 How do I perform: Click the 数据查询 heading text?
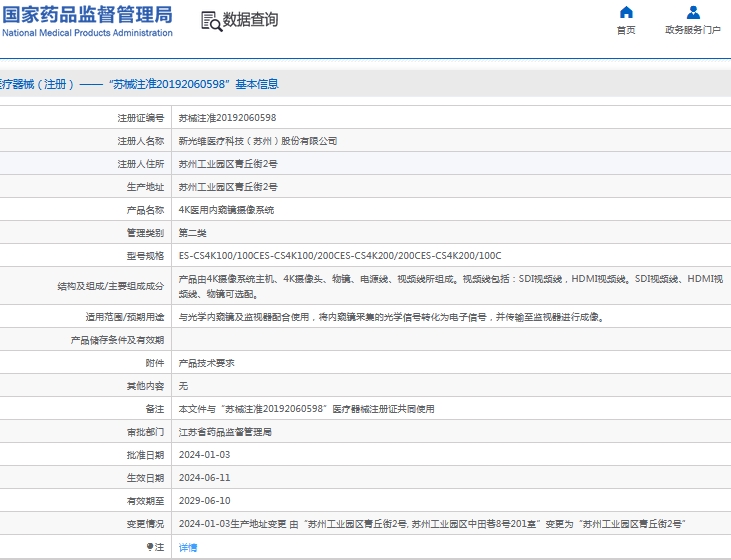coord(250,20)
